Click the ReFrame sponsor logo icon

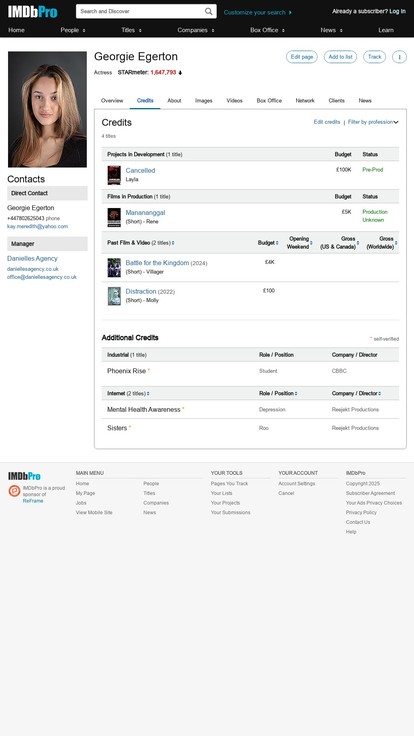coord(14,491)
